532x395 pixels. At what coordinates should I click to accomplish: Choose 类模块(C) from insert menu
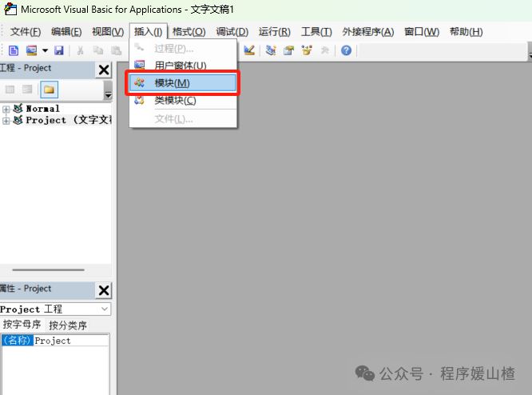click(183, 101)
